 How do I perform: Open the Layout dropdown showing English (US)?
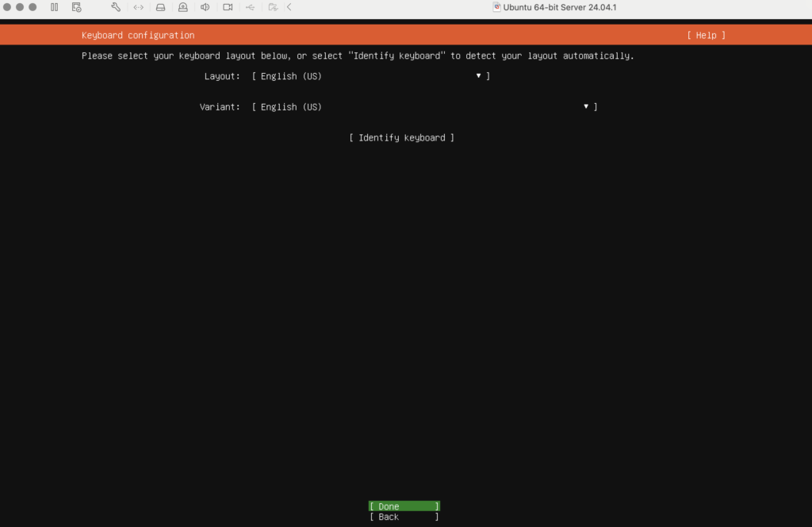coord(369,75)
